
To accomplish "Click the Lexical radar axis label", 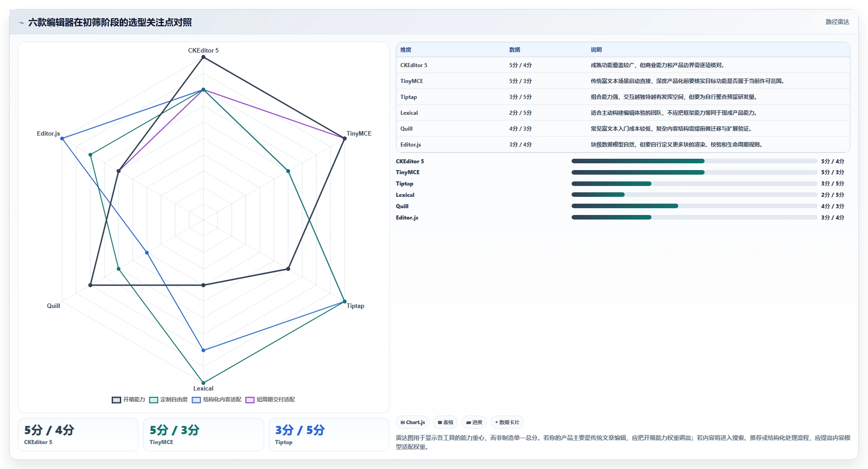I will (203, 388).
